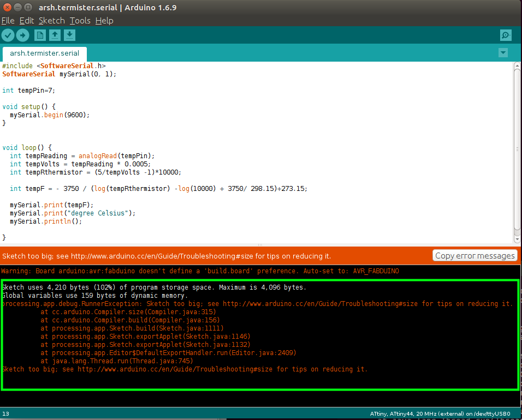The image size is (522, 420).
Task: Click ATtiny44 board info in status bar
Action: 440,413
